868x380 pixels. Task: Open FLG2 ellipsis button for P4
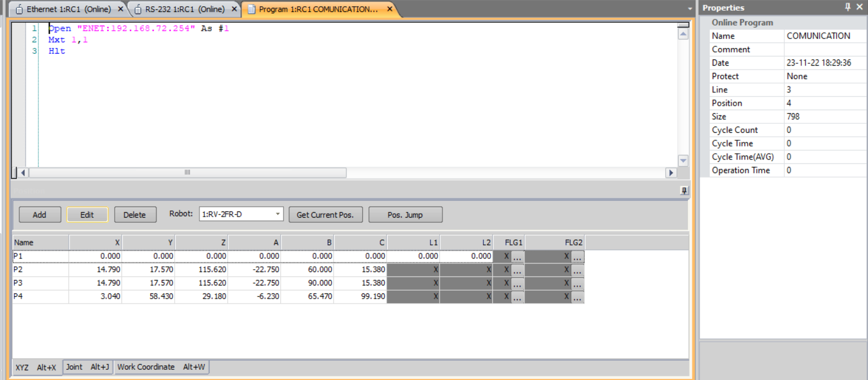[x=577, y=297]
